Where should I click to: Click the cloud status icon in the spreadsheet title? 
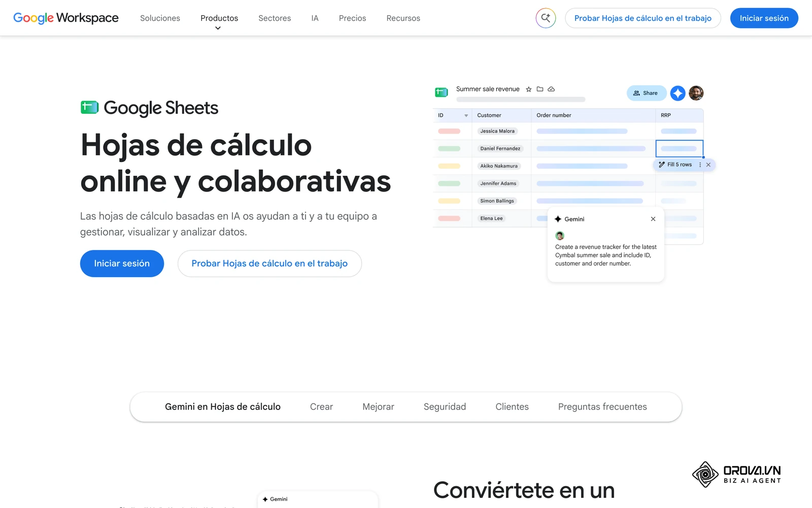(551, 89)
